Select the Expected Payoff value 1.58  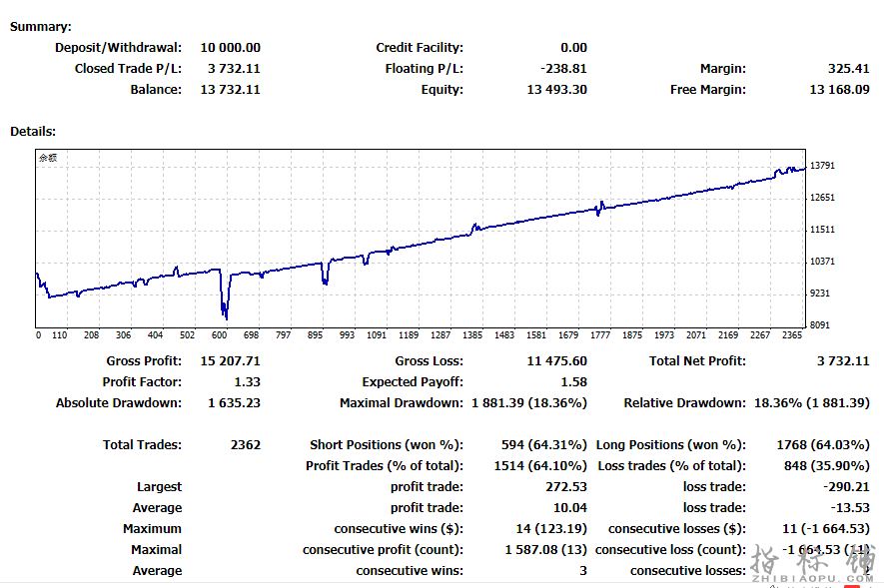[x=573, y=381]
